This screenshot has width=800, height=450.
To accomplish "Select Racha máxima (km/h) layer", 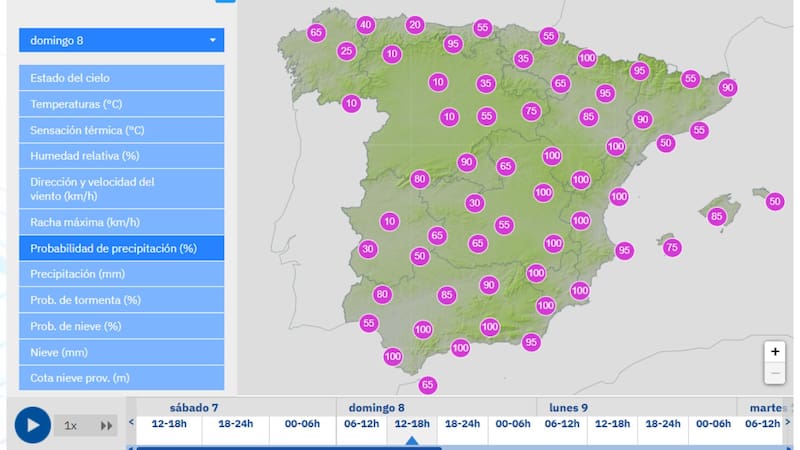I will 121,222.
